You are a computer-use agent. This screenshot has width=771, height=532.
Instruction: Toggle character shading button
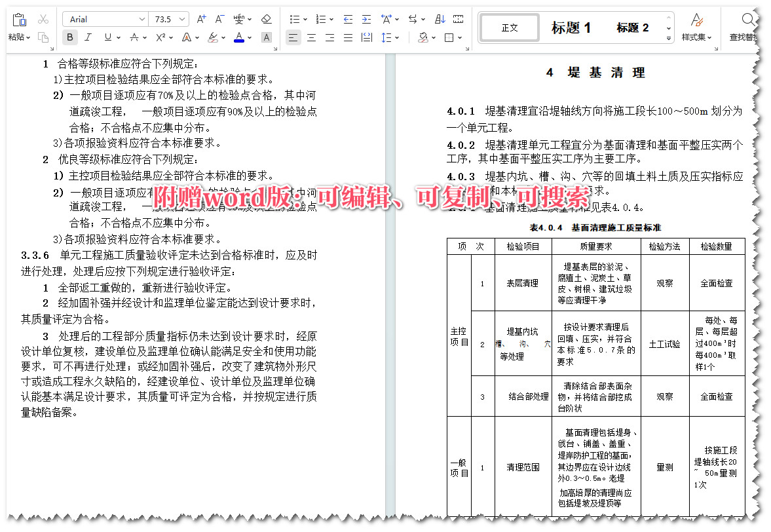click(x=266, y=37)
